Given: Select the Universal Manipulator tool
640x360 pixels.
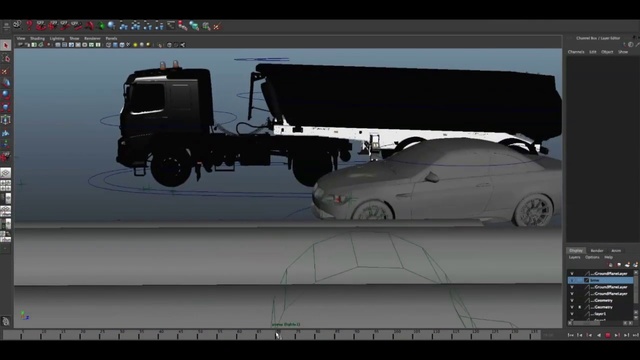Looking at the screenshot, I should click(6, 120).
